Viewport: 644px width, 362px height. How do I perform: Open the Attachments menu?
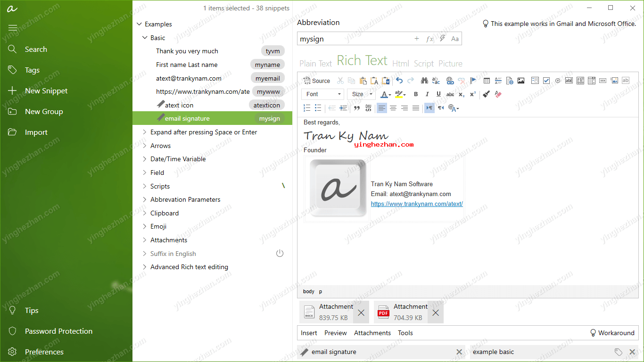pyautogui.click(x=372, y=333)
